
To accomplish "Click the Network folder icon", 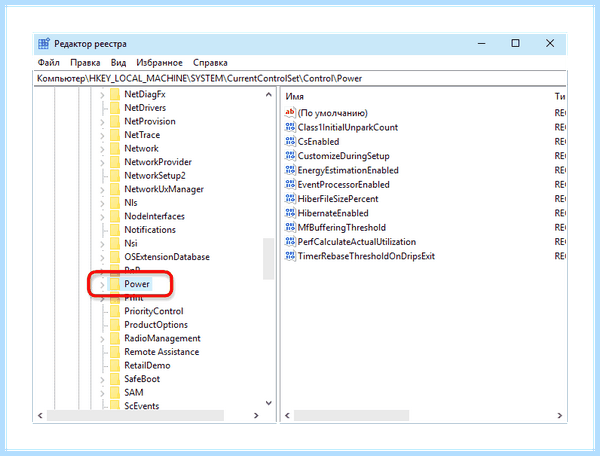I will coord(115,148).
